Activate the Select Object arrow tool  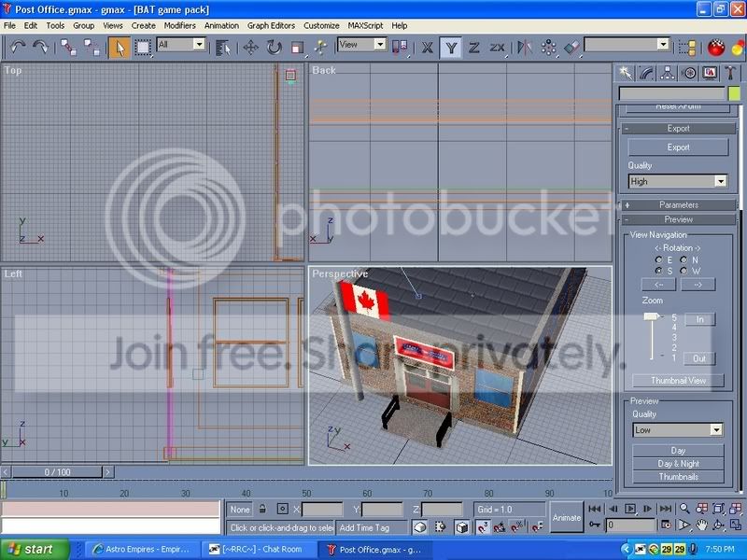pyautogui.click(x=120, y=48)
